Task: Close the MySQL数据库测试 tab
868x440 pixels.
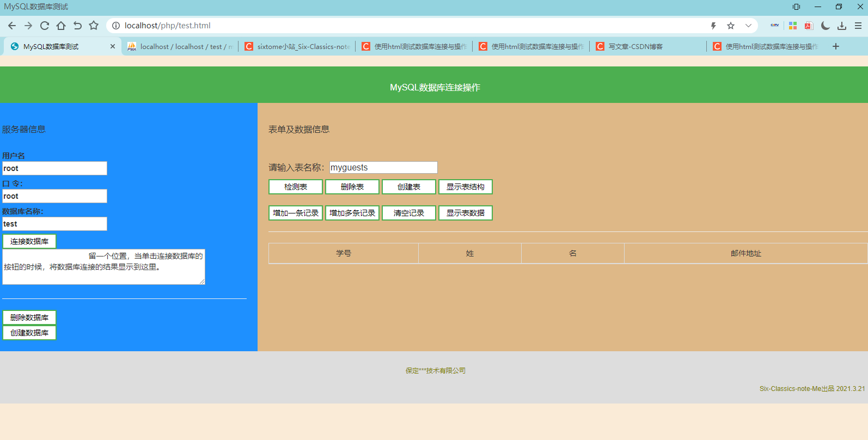Action: [113, 46]
